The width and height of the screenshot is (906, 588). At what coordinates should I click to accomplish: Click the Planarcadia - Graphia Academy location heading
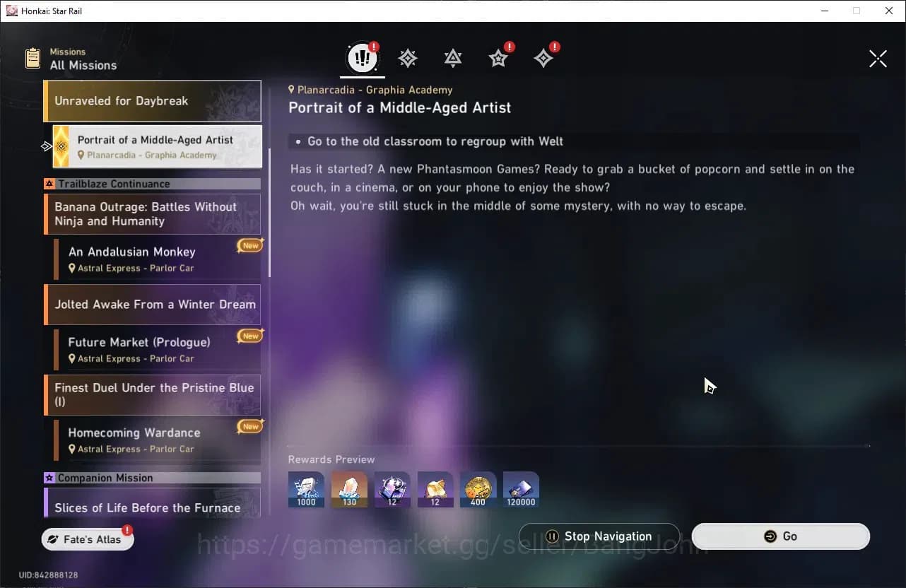tap(375, 90)
